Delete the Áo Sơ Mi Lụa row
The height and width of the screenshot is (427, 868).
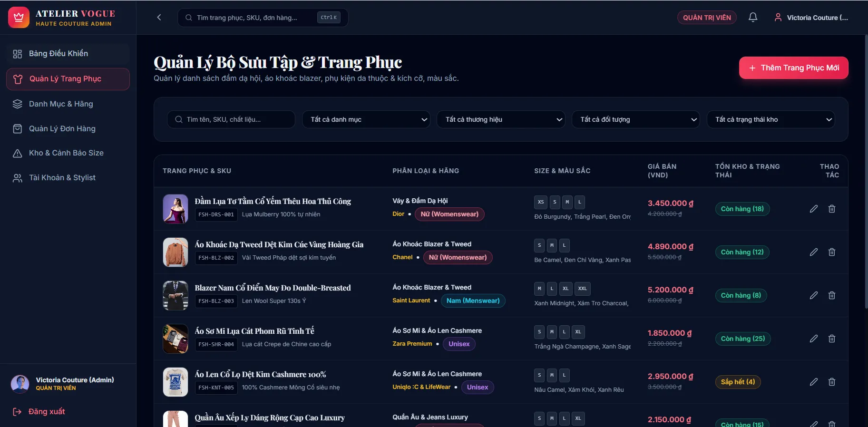coord(832,339)
